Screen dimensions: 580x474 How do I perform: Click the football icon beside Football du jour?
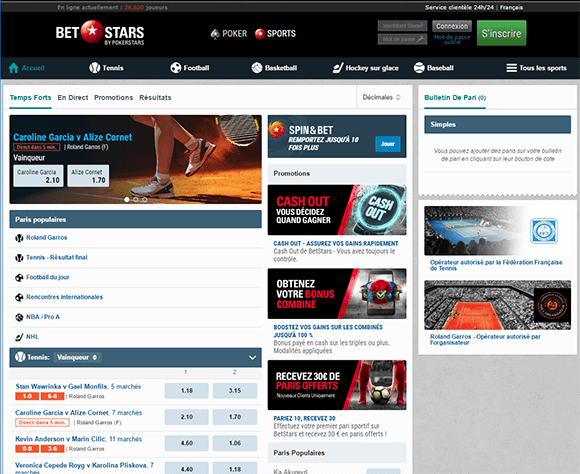click(x=19, y=278)
